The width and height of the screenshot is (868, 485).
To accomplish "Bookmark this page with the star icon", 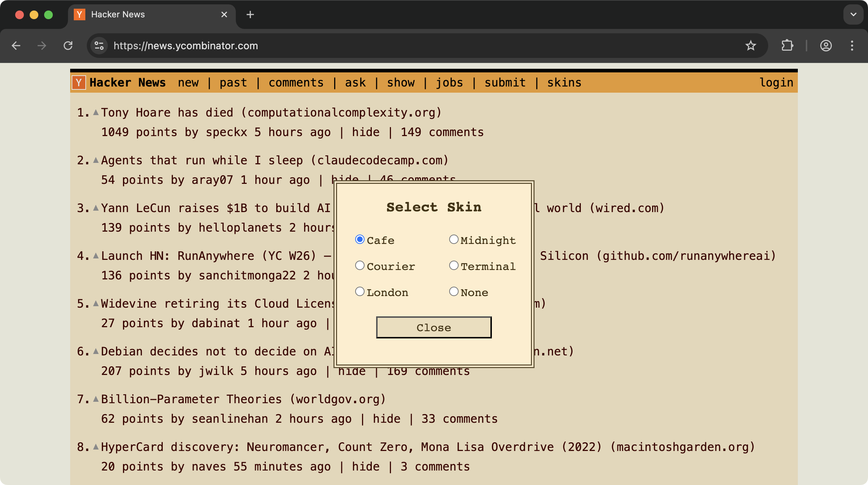I will (x=750, y=46).
